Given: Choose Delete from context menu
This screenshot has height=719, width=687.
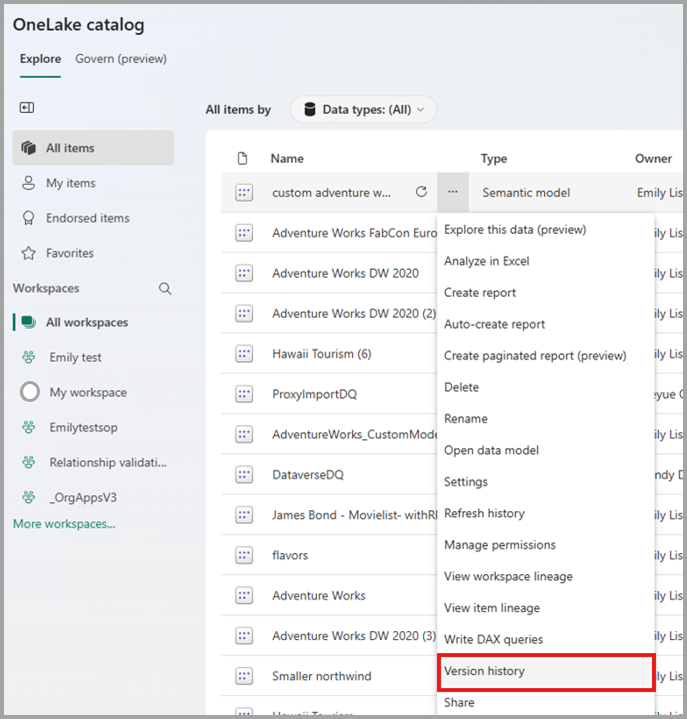Looking at the screenshot, I should pos(546,387).
